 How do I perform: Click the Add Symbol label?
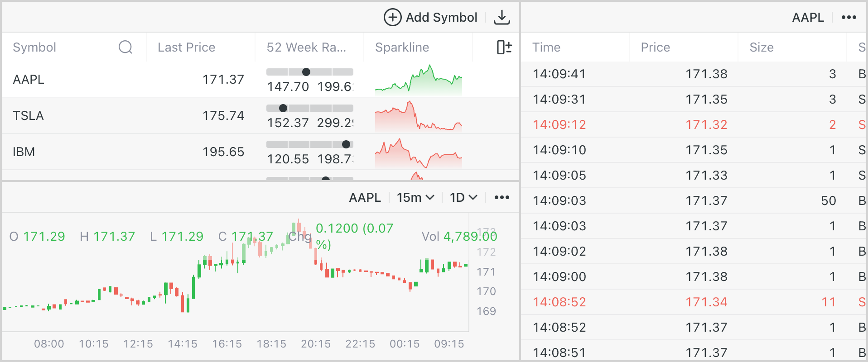[441, 17]
